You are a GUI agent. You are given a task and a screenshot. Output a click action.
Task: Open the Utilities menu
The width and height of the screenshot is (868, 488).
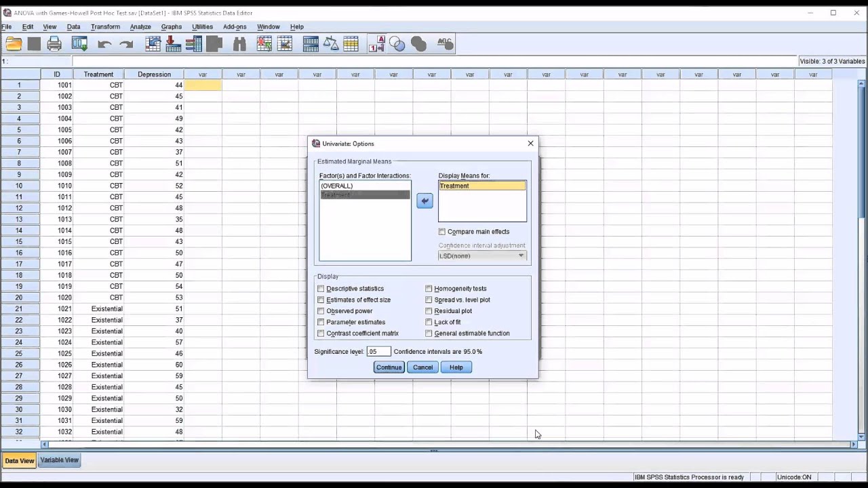[202, 26]
